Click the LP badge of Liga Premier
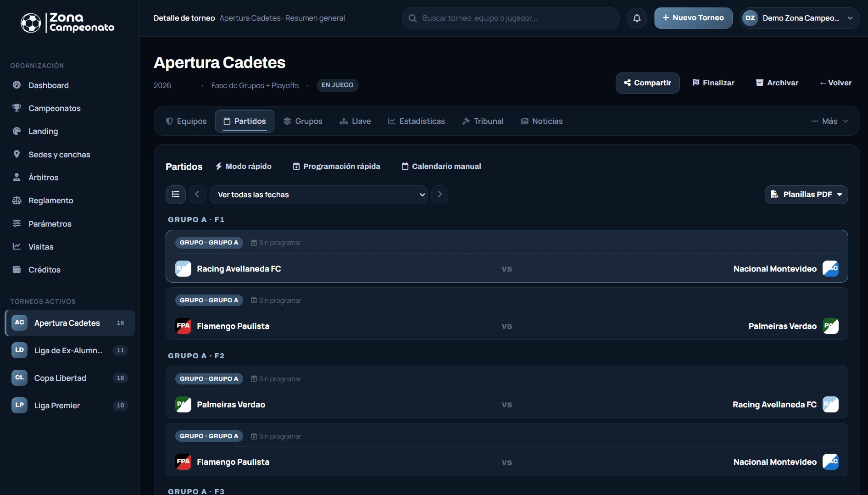Image resolution: width=868 pixels, height=495 pixels. click(19, 405)
